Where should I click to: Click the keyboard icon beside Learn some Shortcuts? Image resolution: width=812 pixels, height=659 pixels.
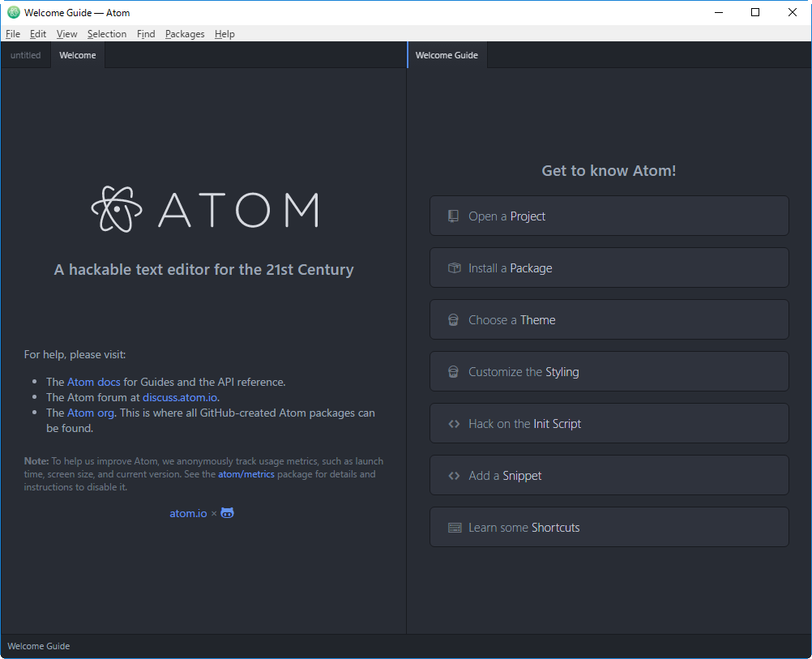(x=455, y=528)
